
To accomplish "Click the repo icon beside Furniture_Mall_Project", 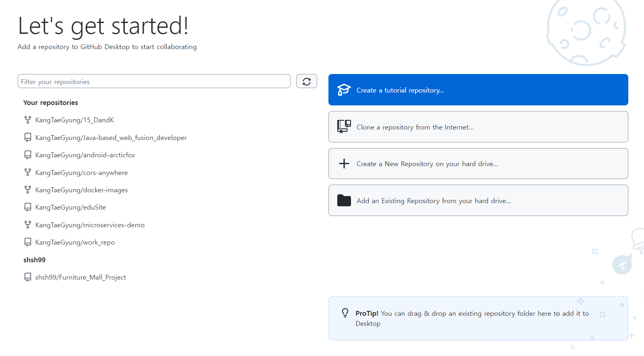I will pos(28,277).
